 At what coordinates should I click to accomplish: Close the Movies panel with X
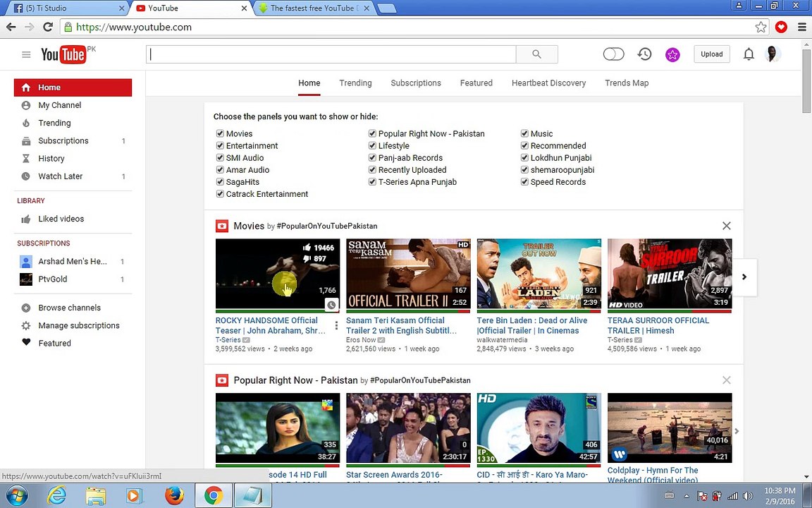(727, 226)
